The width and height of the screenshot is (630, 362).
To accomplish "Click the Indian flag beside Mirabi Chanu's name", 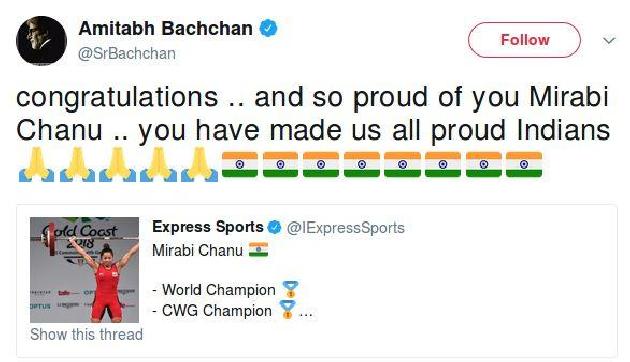I will tap(258, 250).
